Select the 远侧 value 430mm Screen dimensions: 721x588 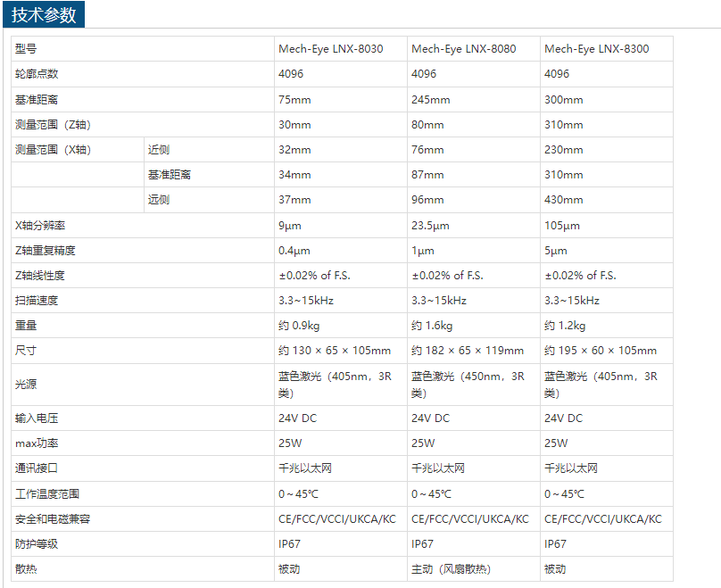coord(563,200)
